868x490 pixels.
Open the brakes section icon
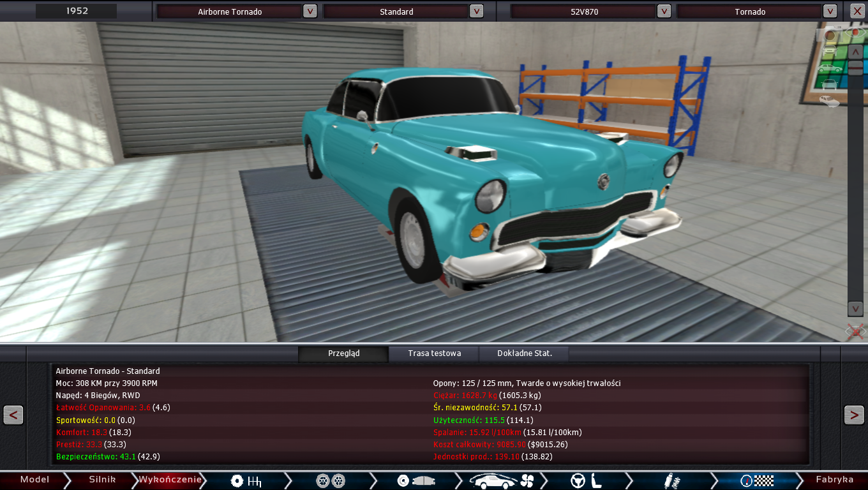(415, 480)
